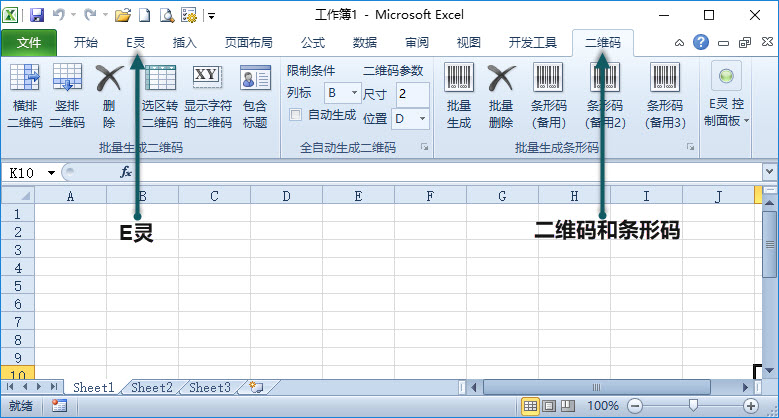Switch to the 开发工具 tab
The width and height of the screenshot is (779, 418).
[x=533, y=43]
